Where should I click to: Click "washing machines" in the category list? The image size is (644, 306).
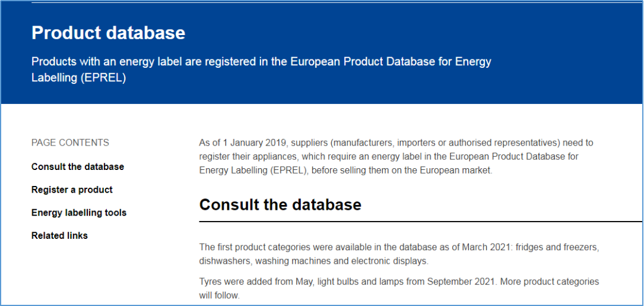point(288,261)
